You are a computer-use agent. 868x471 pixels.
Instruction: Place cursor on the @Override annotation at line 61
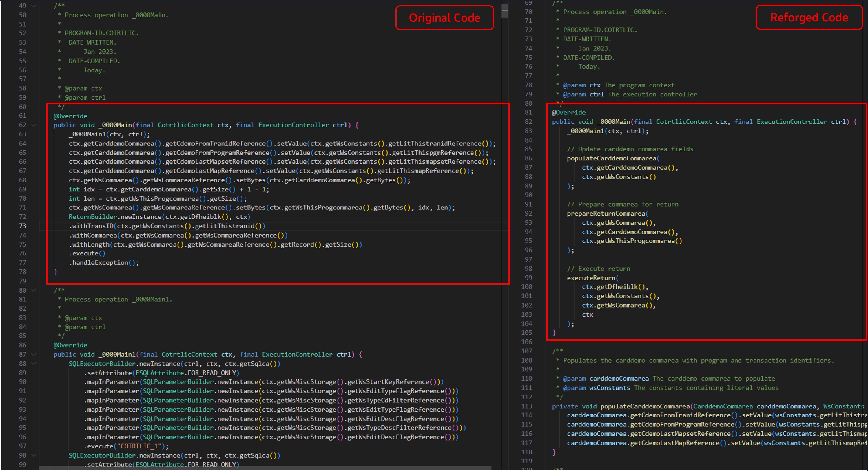coord(70,116)
